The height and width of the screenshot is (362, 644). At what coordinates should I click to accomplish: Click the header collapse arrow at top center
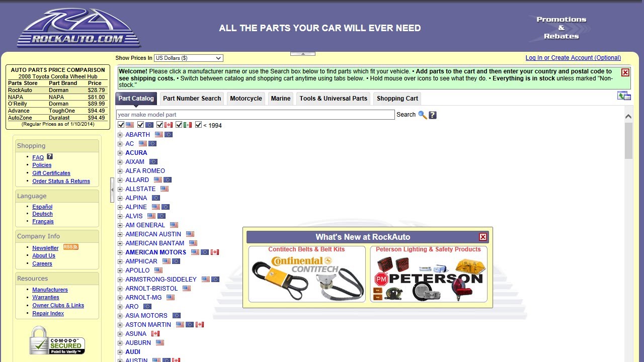[x=303, y=53]
